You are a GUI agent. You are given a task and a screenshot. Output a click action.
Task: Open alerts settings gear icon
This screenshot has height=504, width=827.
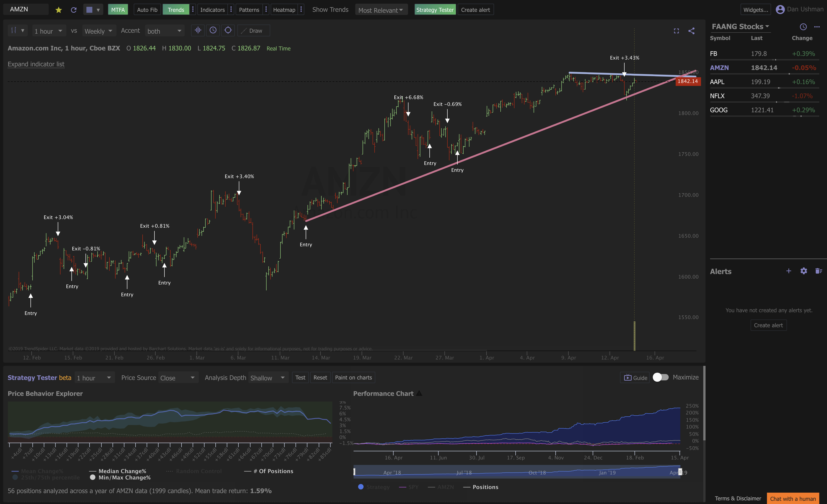click(x=804, y=271)
